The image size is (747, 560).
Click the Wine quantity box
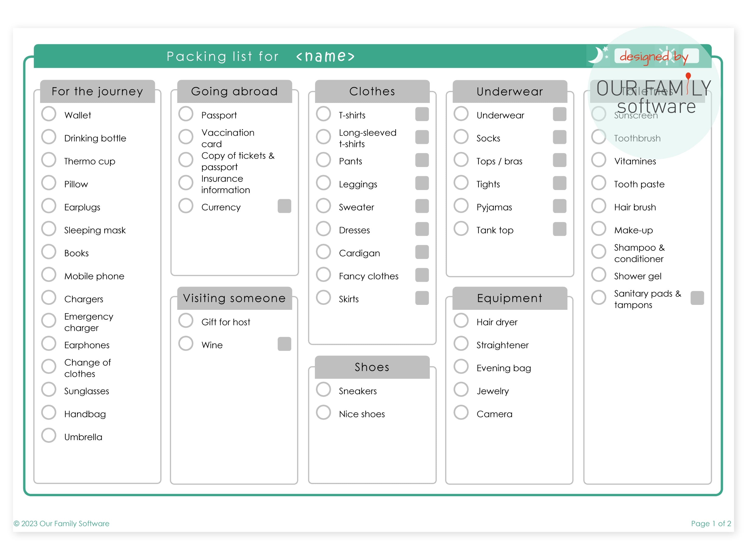284,344
